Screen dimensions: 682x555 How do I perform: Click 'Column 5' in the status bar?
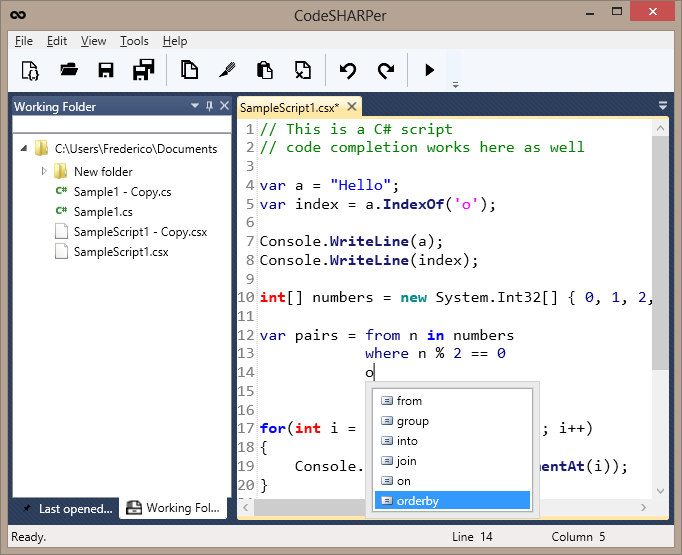[578, 537]
